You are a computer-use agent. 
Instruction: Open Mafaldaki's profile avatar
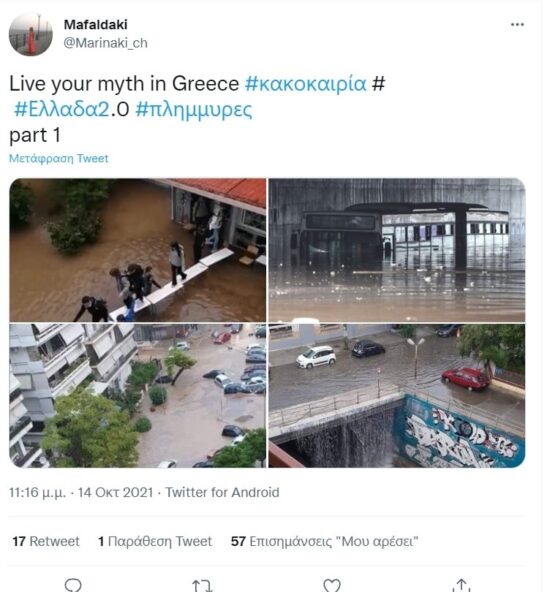31,34
